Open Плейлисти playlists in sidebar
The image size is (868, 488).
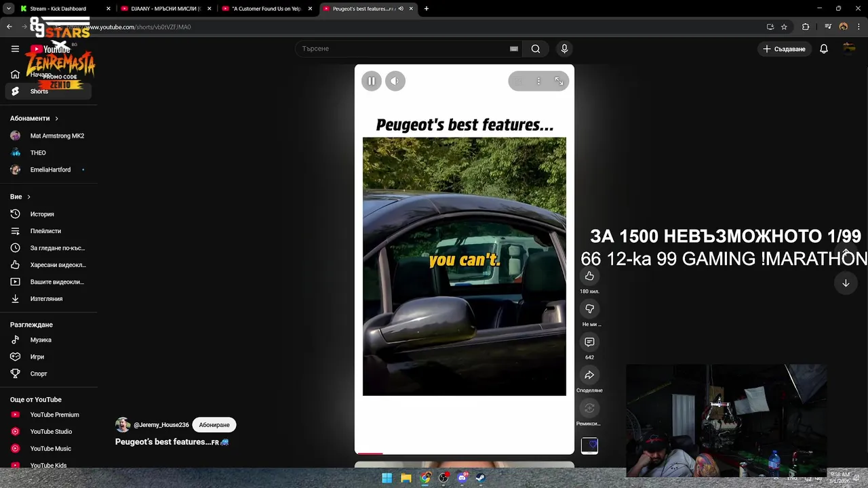48,231
